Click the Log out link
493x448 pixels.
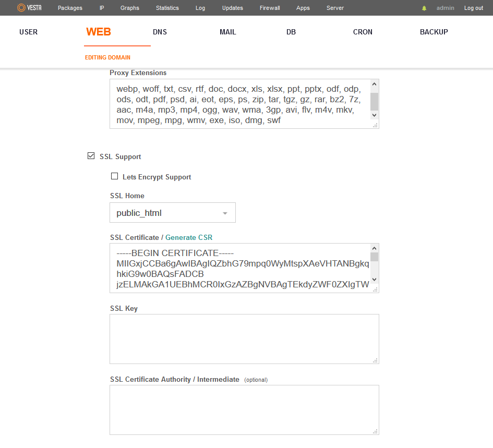coord(474,8)
